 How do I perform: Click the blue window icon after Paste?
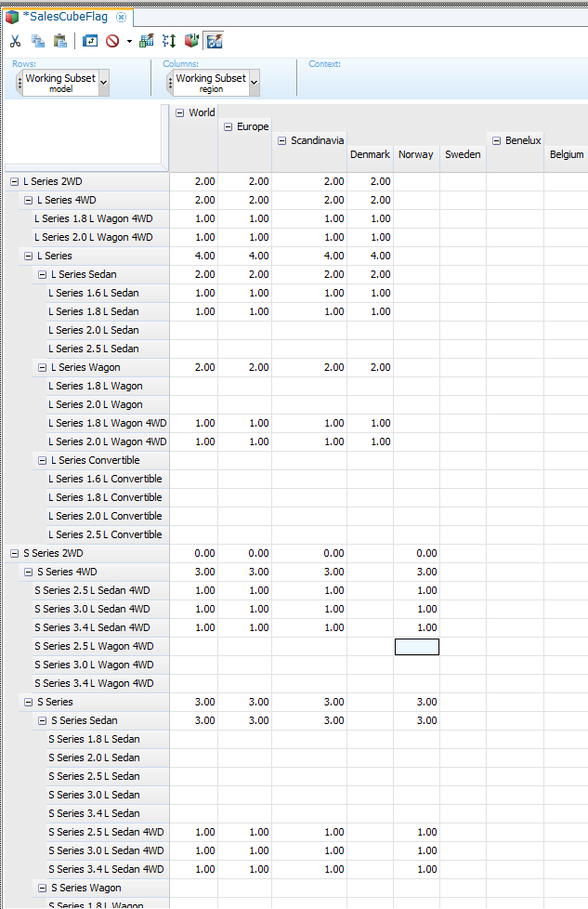90,41
